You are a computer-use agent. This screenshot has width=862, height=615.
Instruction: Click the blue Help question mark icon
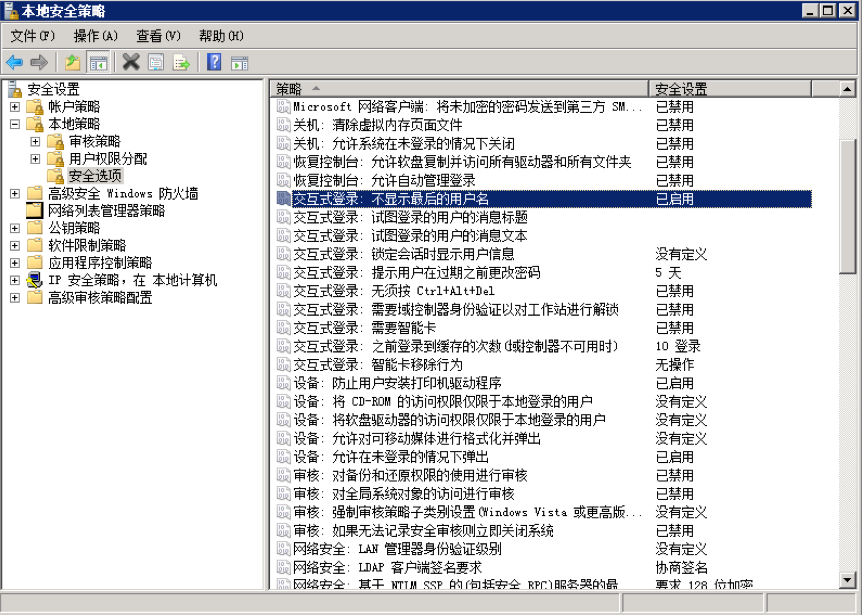(214, 62)
